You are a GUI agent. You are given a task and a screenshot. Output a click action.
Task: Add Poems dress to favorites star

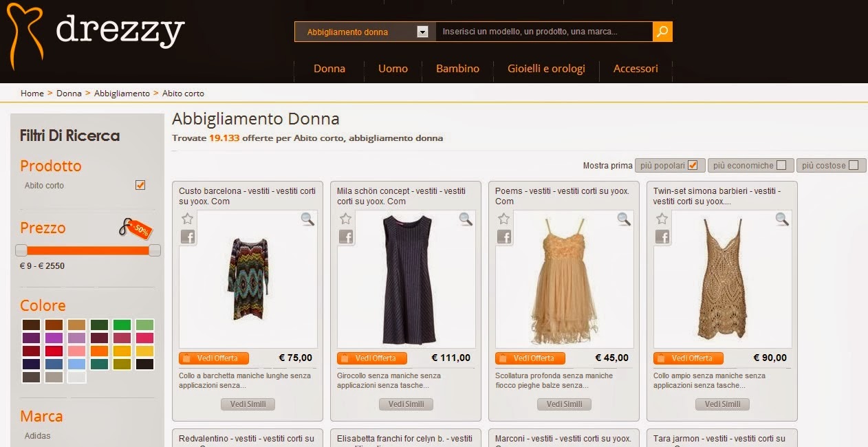504,219
